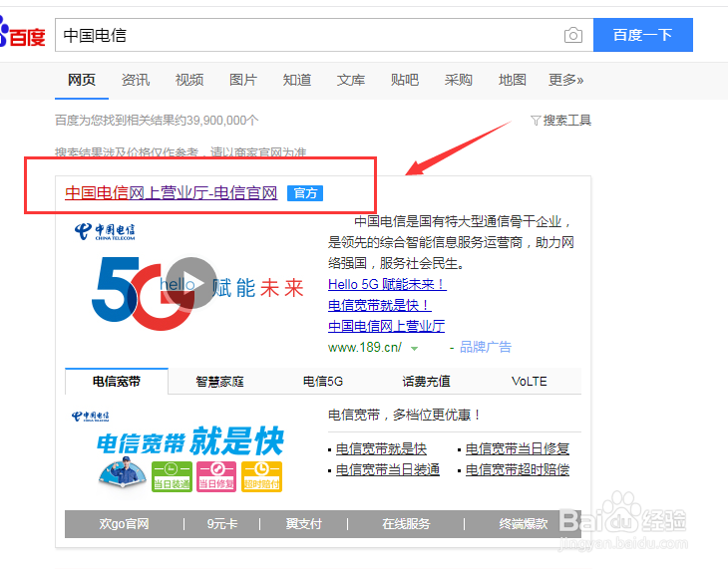Open the 搜索工具 filter
The height and width of the screenshot is (569, 728).
pos(560,121)
